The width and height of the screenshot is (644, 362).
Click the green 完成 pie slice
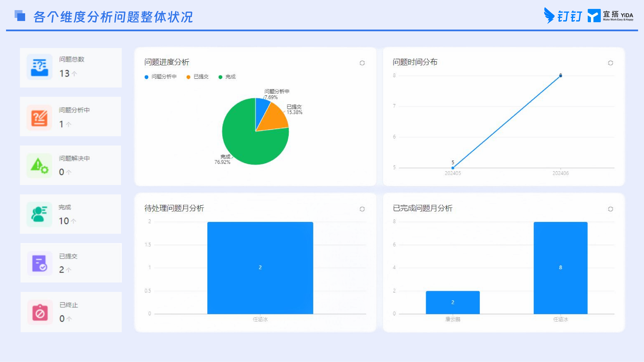click(x=248, y=142)
